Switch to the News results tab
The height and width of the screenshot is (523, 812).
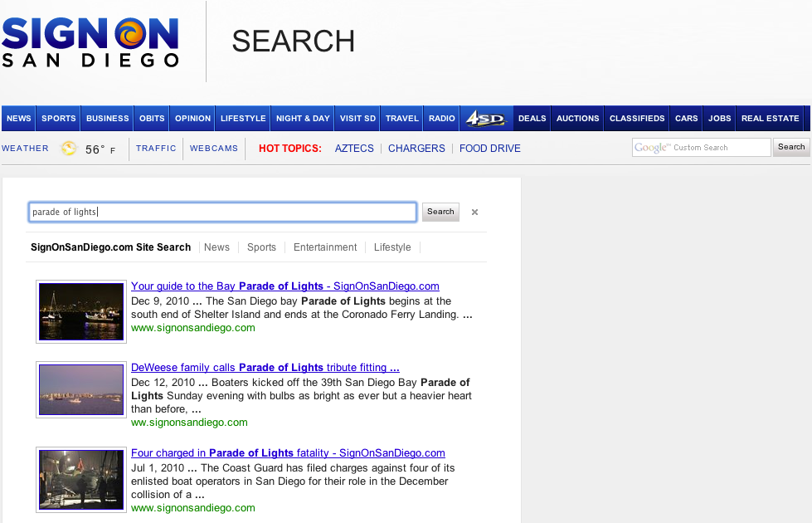(x=216, y=247)
